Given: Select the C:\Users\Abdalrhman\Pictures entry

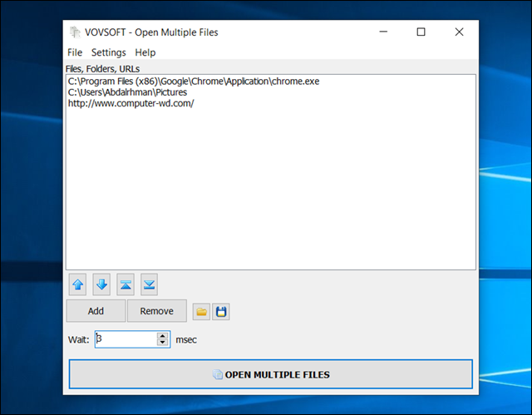Looking at the screenshot, I should click(x=127, y=92).
